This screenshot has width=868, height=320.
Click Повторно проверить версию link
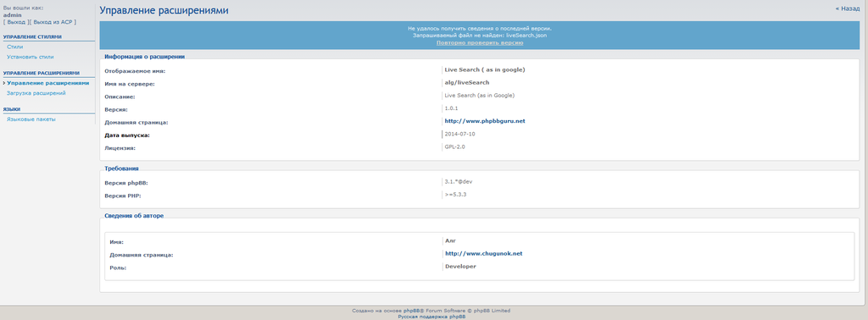tap(480, 42)
